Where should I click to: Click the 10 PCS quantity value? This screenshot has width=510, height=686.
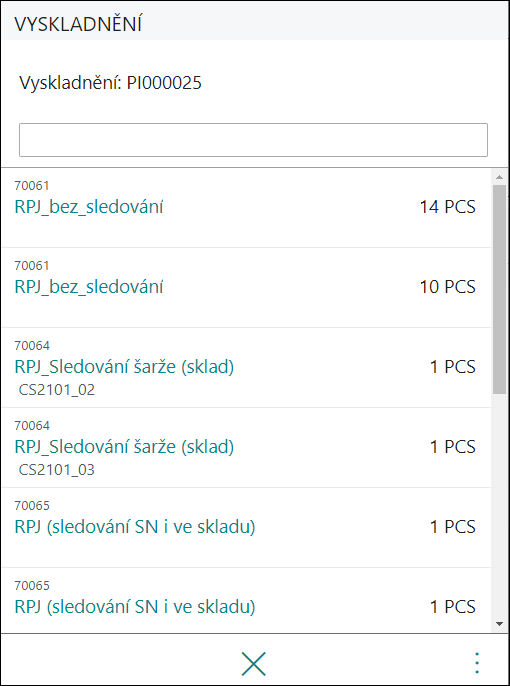click(447, 287)
